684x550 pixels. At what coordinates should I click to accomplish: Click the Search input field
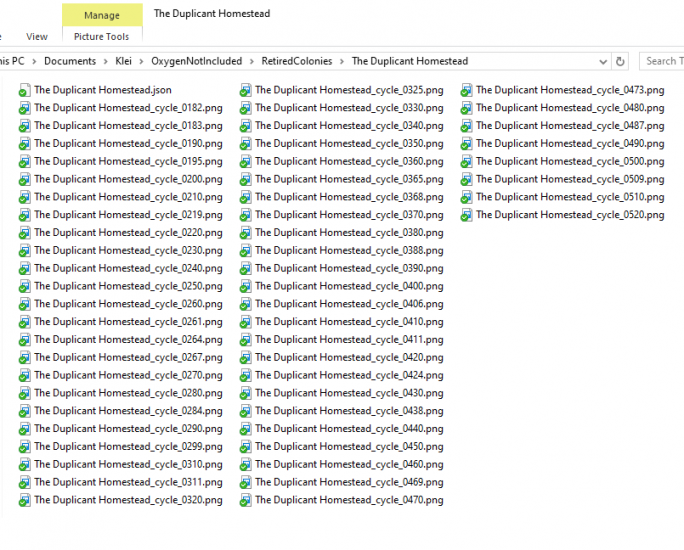click(x=662, y=61)
